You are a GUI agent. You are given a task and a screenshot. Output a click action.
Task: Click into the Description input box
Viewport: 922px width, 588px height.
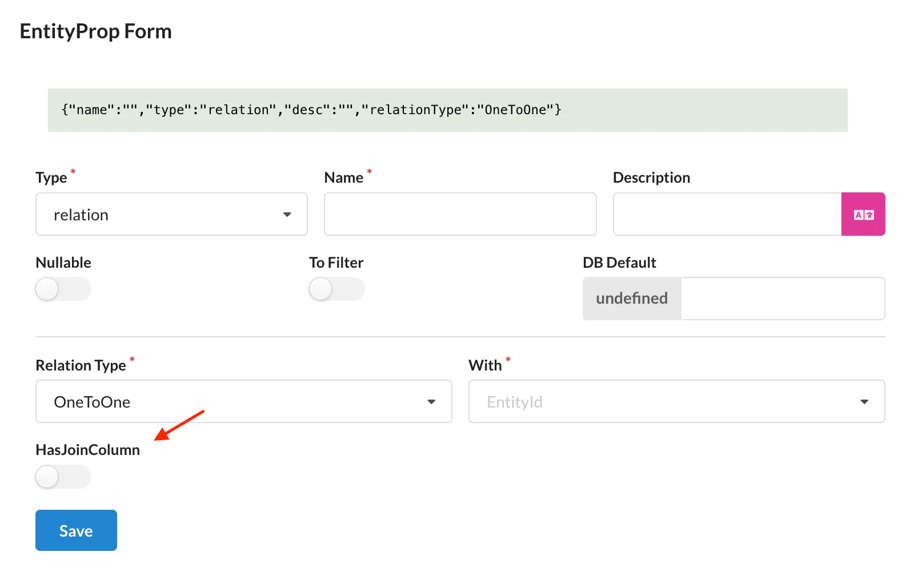[727, 215]
